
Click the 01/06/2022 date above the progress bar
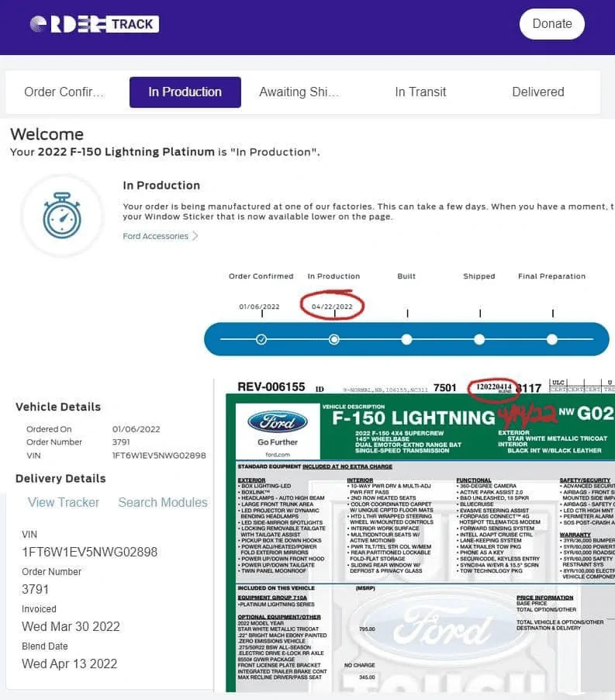coord(260,307)
